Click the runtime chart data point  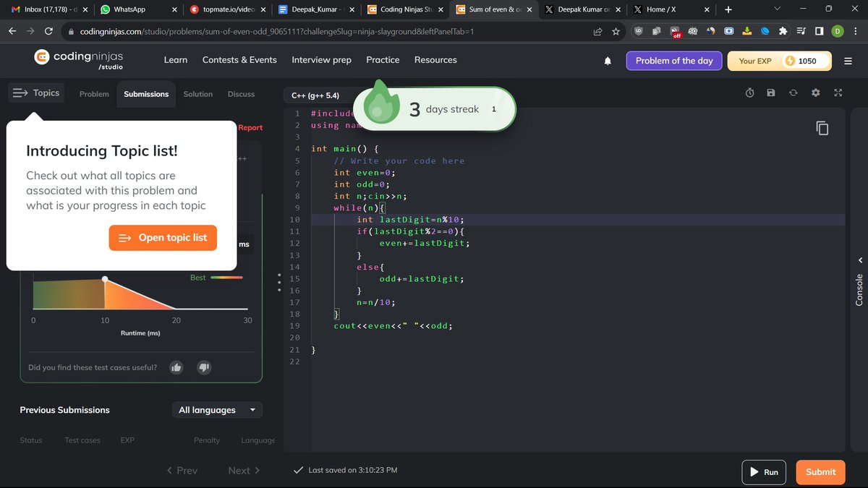tap(105, 279)
